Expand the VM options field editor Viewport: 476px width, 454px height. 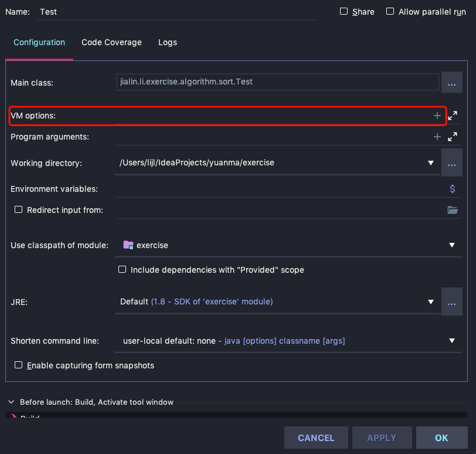tap(453, 116)
